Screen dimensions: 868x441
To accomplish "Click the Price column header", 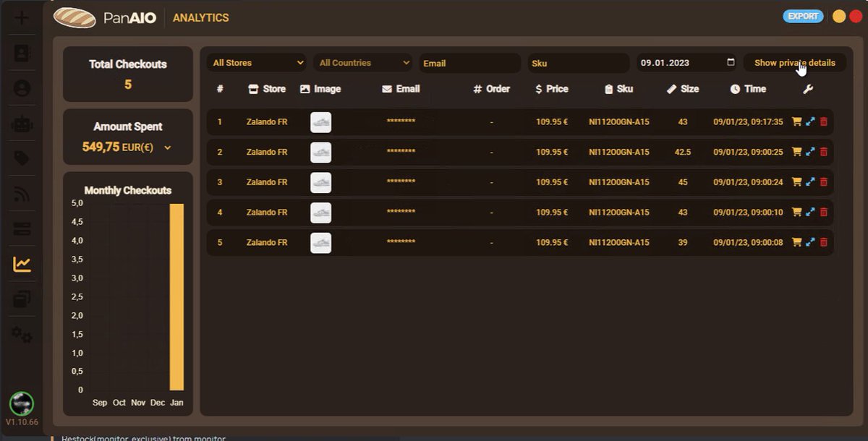I will [552, 89].
